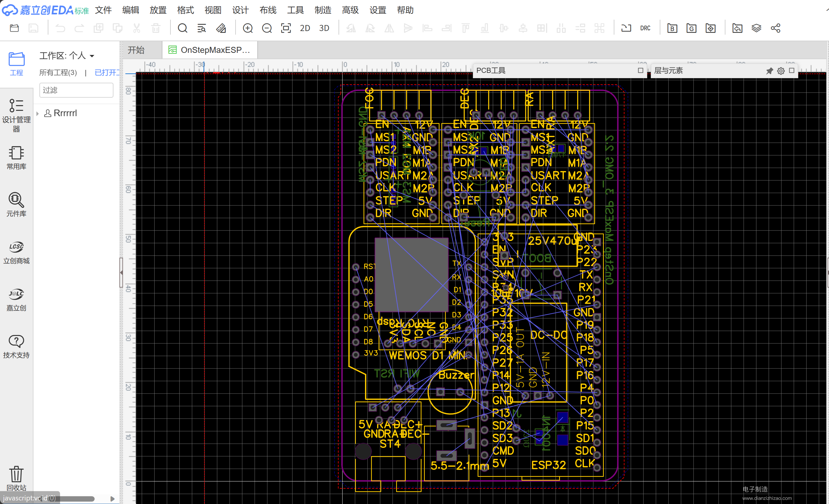Click the pick-and-place coordinate export icon

pos(710,28)
